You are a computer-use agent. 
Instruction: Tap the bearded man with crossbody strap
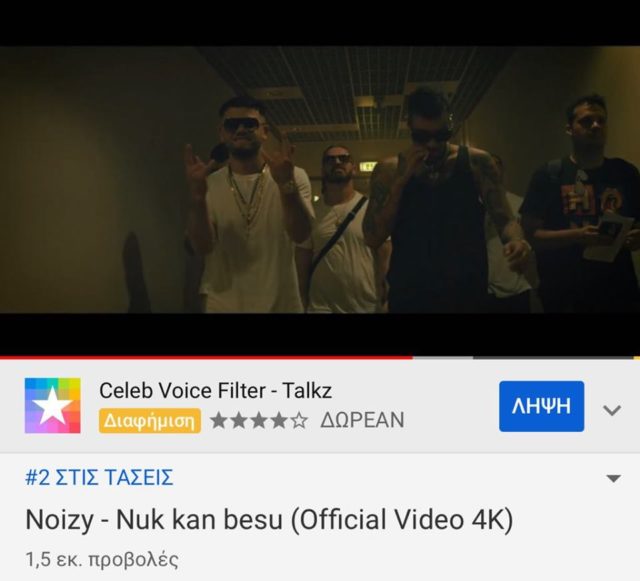pos(343,229)
